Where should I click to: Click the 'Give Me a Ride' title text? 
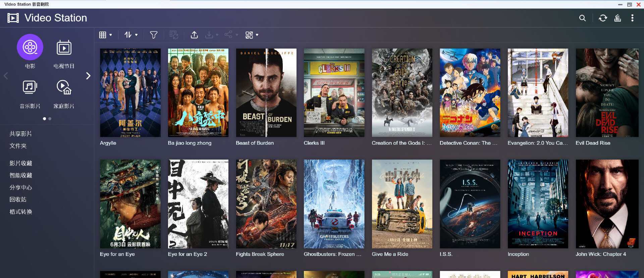coord(390,254)
